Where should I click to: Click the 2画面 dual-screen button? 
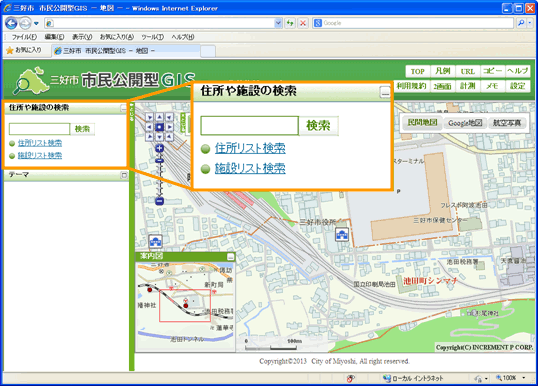[443, 86]
